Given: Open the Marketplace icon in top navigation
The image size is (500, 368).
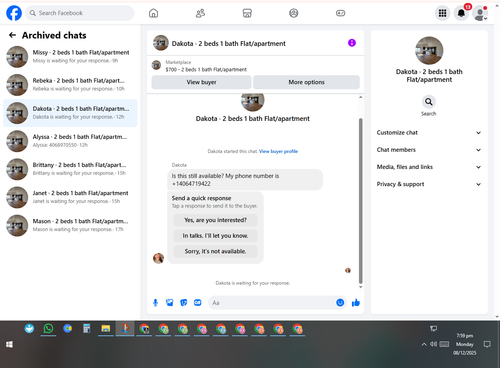Looking at the screenshot, I should (247, 13).
